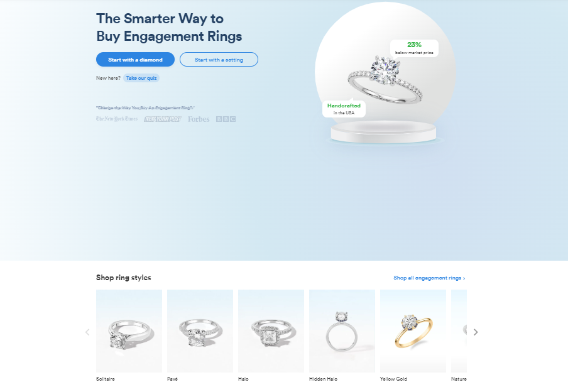Screen dimensions: 568x392
Task: Select the Solitaire ring style thumbnail
Action: point(129,331)
